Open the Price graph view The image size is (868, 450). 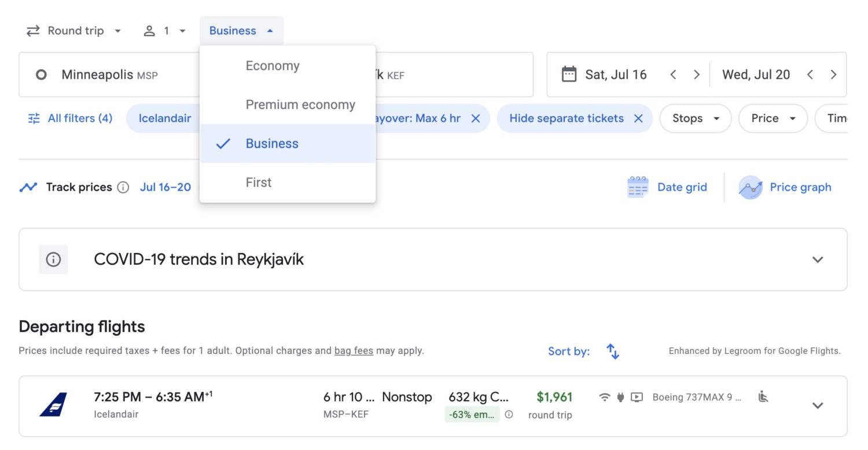click(x=785, y=187)
